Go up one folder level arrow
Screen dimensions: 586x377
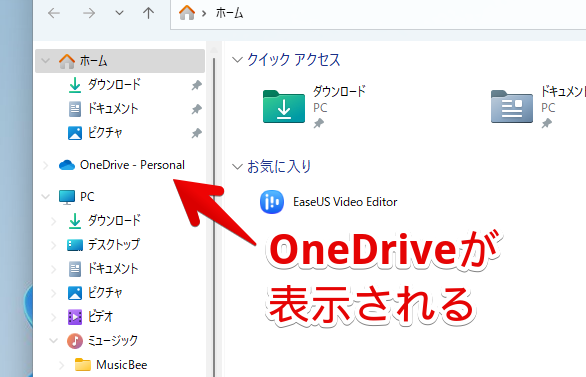pos(148,13)
